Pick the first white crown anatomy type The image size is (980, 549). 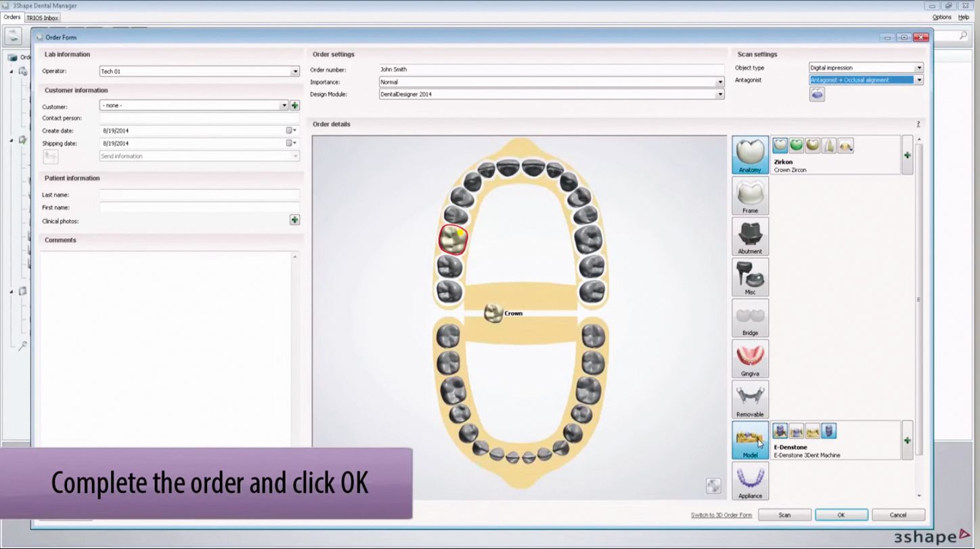(x=780, y=145)
